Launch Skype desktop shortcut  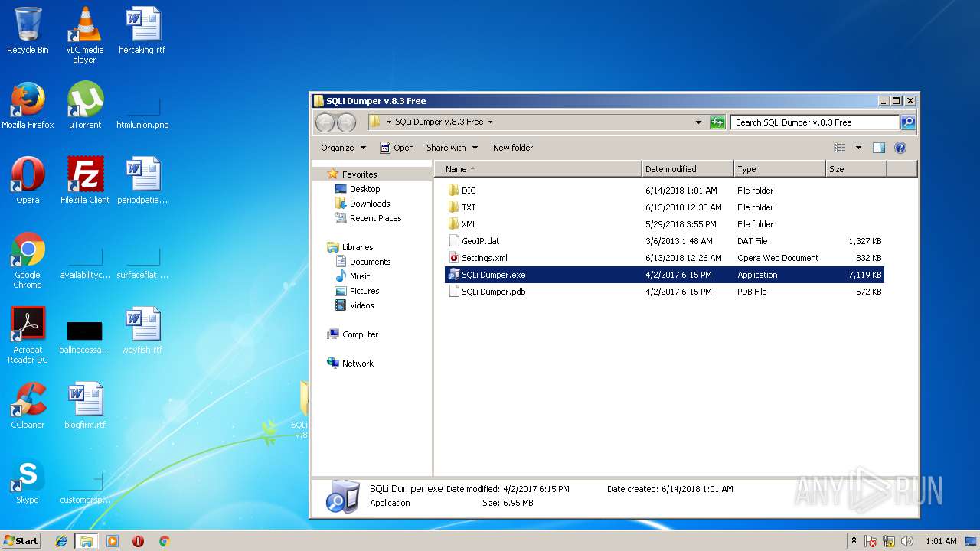coord(28,481)
